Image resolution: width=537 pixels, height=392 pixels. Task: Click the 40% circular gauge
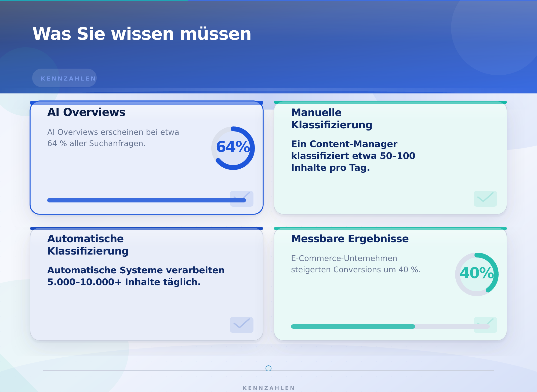[x=477, y=274]
